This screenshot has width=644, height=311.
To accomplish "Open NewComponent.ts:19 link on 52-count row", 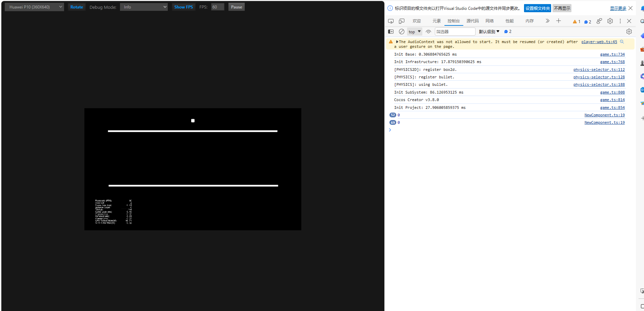I will tap(605, 115).
